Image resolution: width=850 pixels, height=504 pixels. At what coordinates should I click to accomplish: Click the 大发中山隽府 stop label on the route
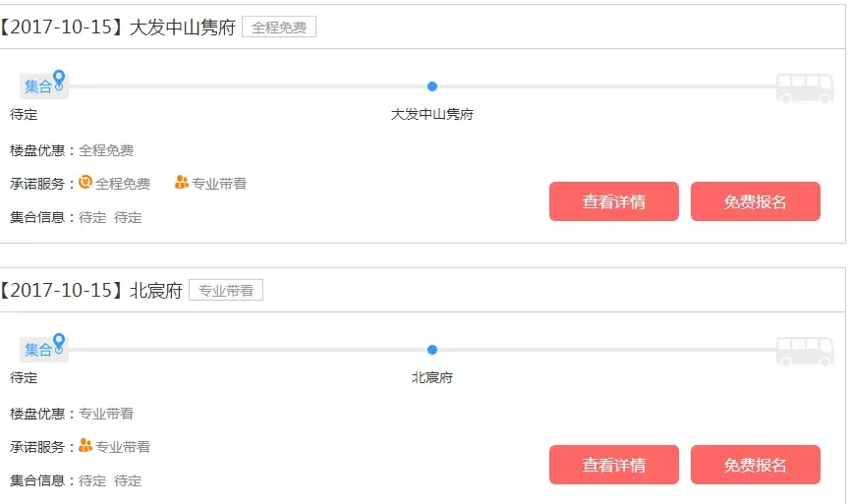[432, 114]
